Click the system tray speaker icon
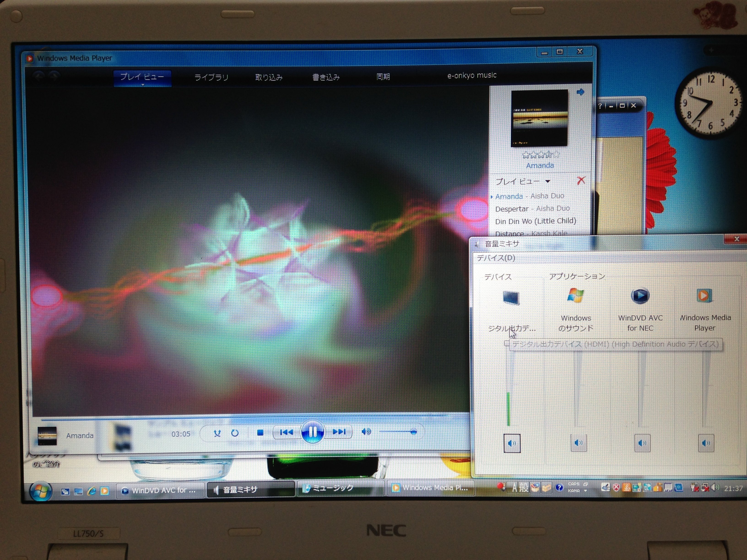This screenshot has height=560, width=747. coord(715,487)
